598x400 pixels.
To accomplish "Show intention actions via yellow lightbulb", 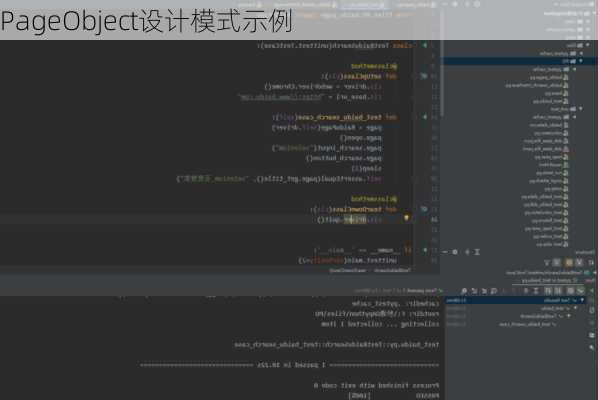I will [407, 218].
